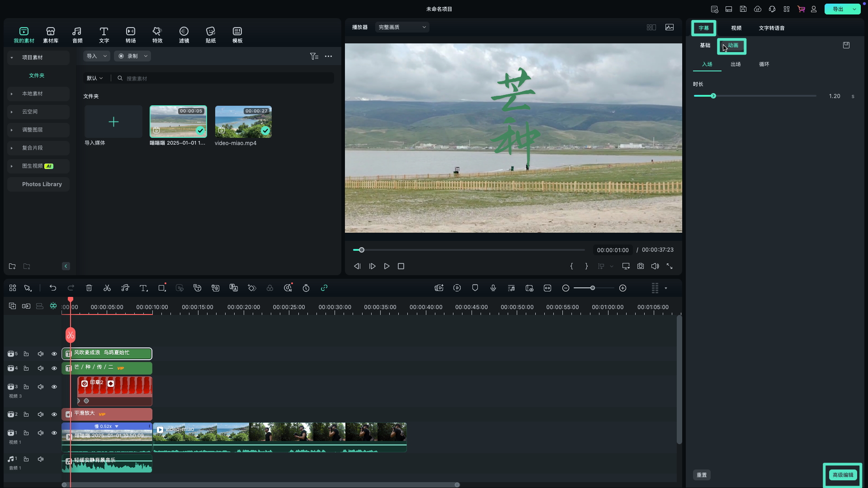Click the 高级编辑 button
Image resolution: width=868 pixels, height=488 pixels.
point(843,475)
